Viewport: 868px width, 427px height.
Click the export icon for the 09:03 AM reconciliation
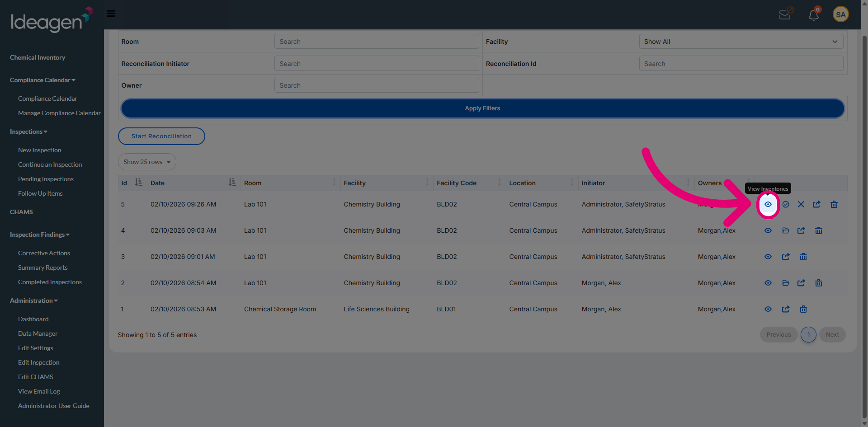coord(801,230)
